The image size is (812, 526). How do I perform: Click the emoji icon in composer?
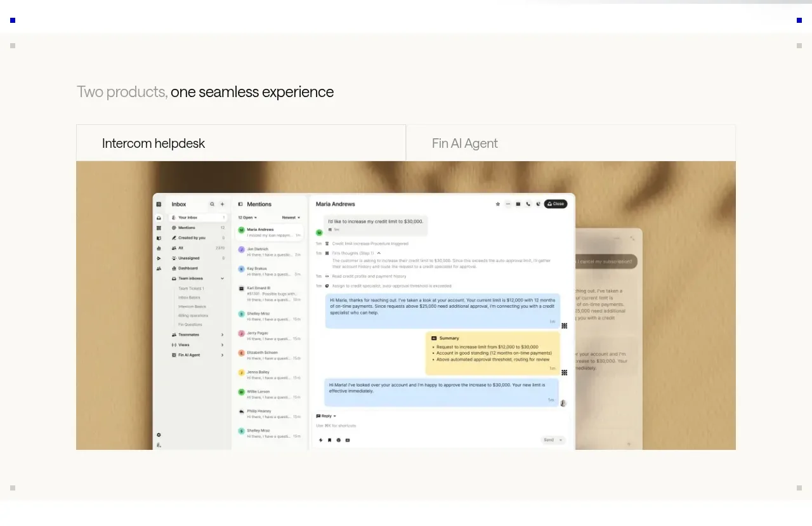tap(338, 440)
